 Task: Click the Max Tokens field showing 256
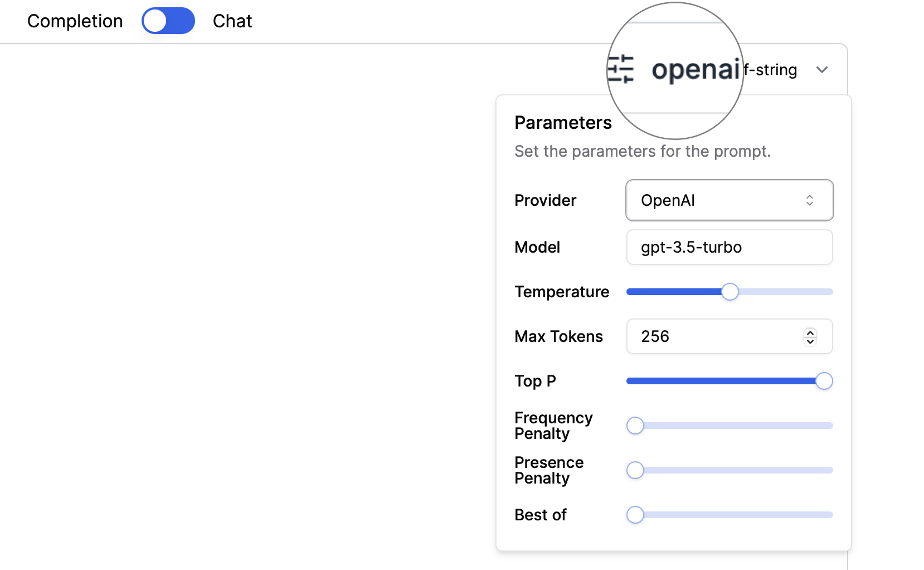[713, 336]
